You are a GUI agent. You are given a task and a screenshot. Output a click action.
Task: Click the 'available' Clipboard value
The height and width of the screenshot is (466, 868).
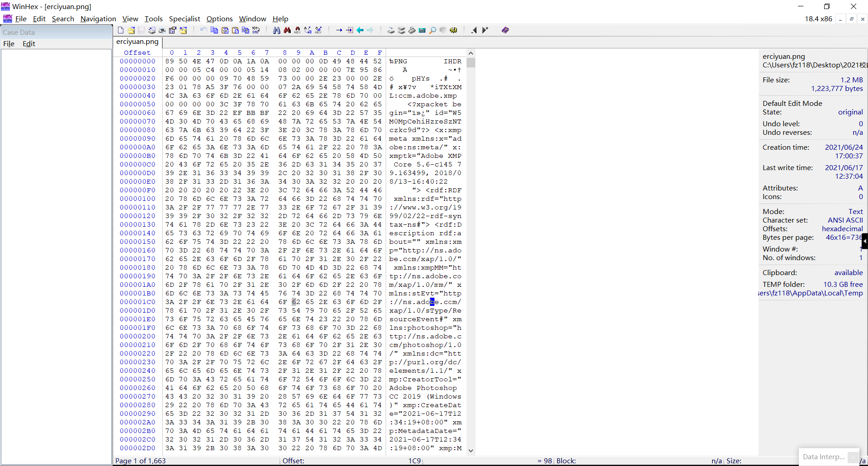point(849,273)
